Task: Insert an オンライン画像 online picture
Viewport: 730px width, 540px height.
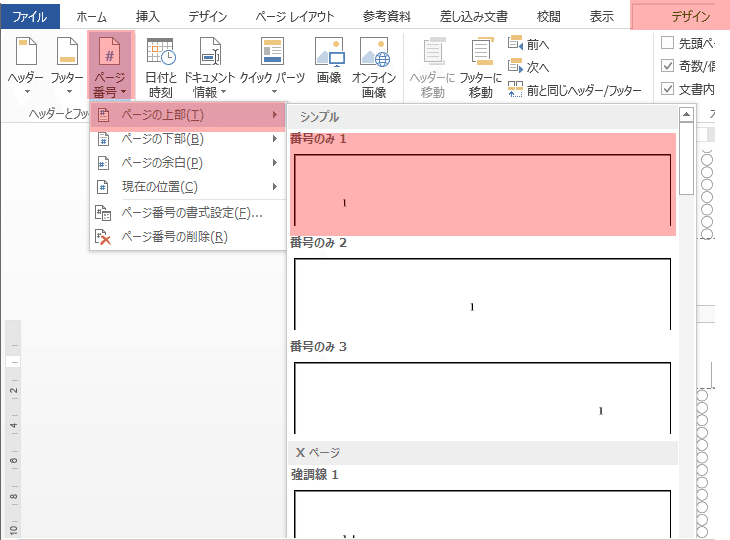Action: coord(374,68)
